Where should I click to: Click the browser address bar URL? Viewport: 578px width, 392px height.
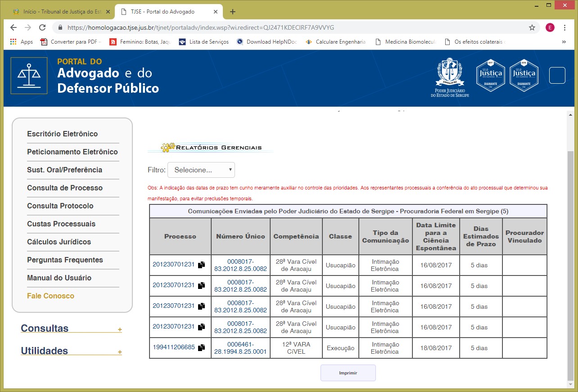coord(201,27)
